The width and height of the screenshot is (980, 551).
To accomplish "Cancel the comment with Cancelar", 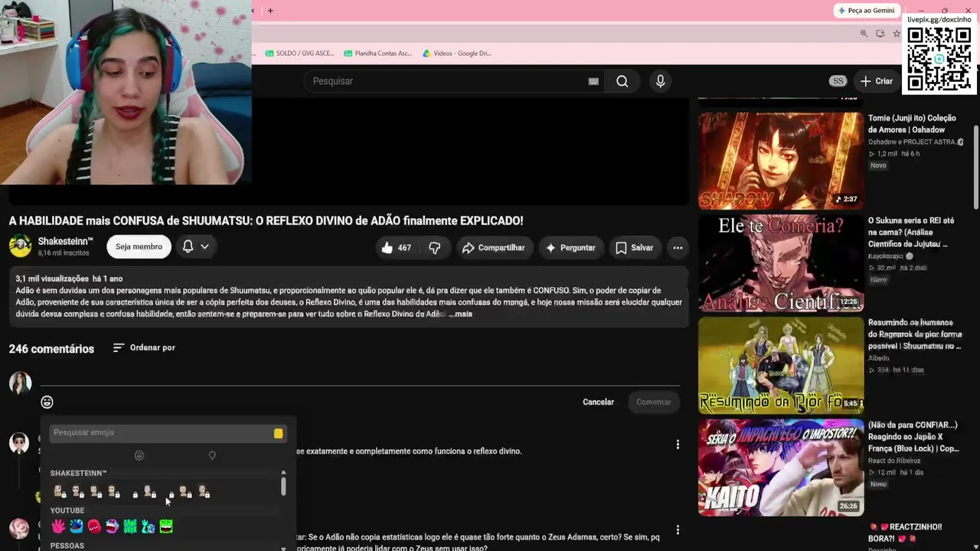I will coord(598,402).
